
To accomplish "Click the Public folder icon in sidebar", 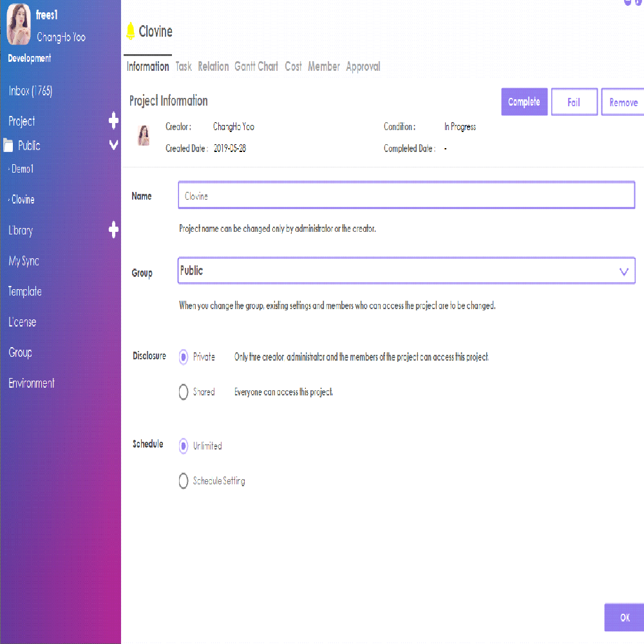I will [8, 146].
